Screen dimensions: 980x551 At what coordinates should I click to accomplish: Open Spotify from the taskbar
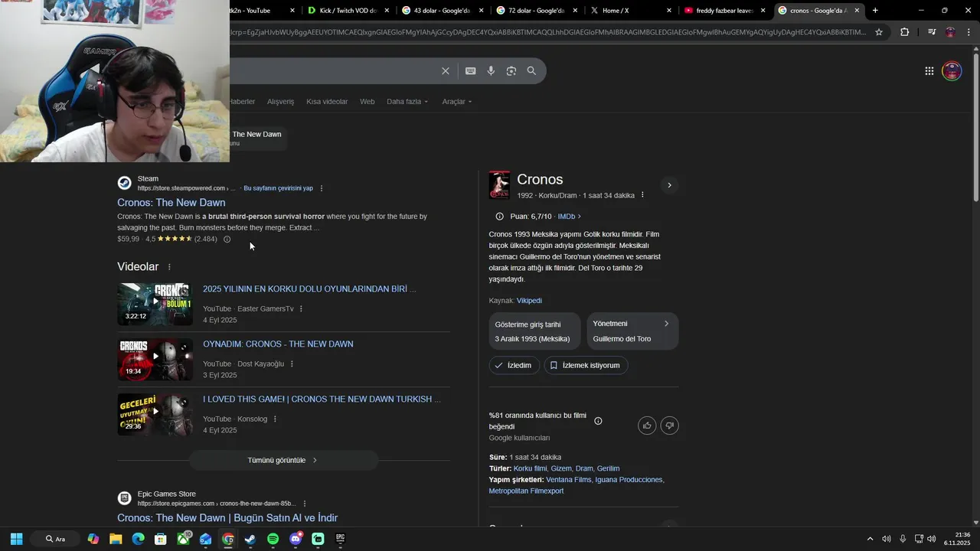click(273, 539)
